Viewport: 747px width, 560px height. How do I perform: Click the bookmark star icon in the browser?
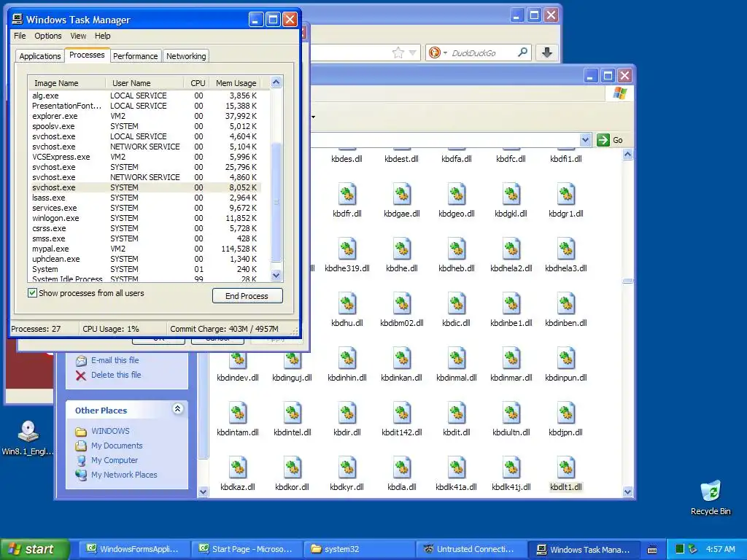click(398, 52)
